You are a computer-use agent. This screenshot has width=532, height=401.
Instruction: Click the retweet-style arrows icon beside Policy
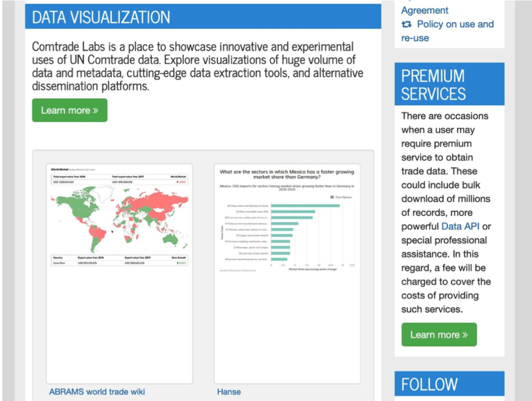407,24
